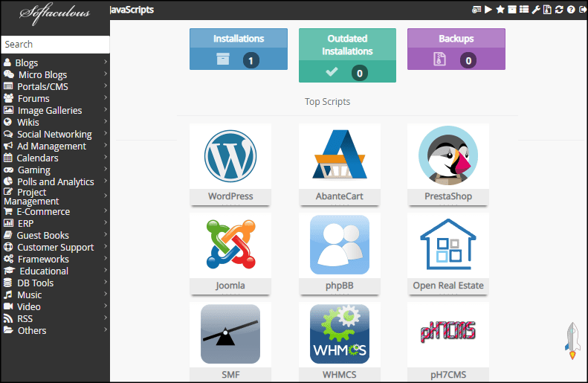Screen dimensions: 588x383
Task: Expand the Forums category arrow
Action: point(106,97)
